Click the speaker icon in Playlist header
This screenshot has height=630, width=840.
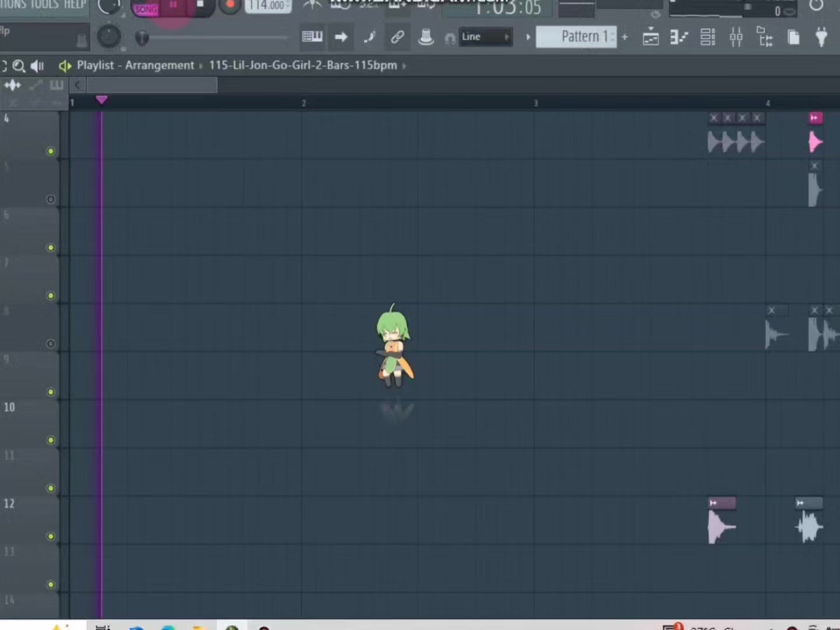tap(37, 66)
